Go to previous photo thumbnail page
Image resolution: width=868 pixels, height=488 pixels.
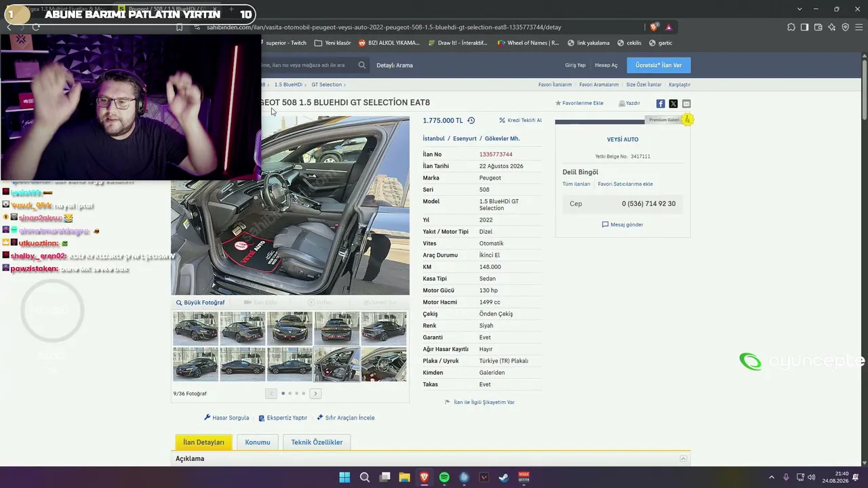pyautogui.click(x=271, y=393)
